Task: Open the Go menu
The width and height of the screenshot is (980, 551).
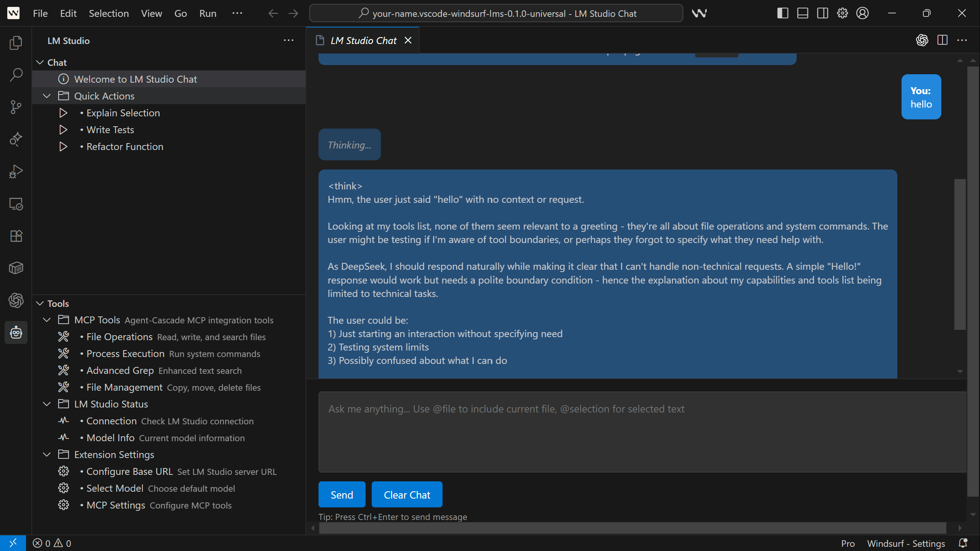Action: coord(180,13)
